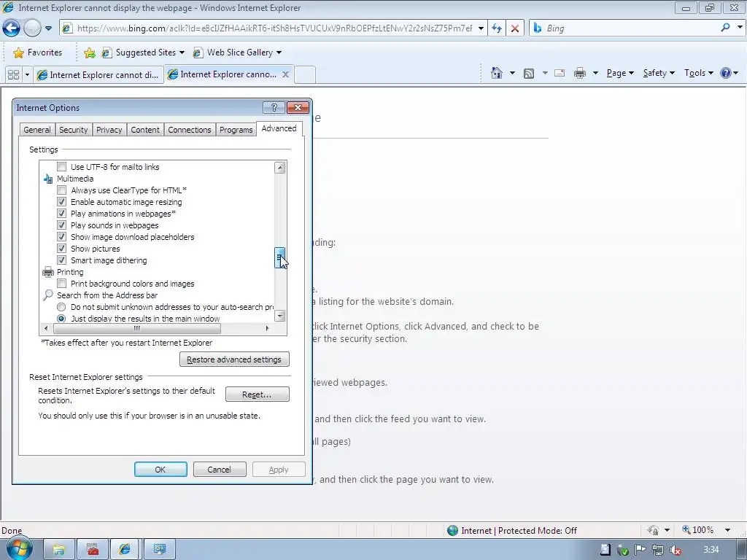Click the Home icon in command bar
The image size is (747, 560).
pyautogui.click(x=496, y=73)
